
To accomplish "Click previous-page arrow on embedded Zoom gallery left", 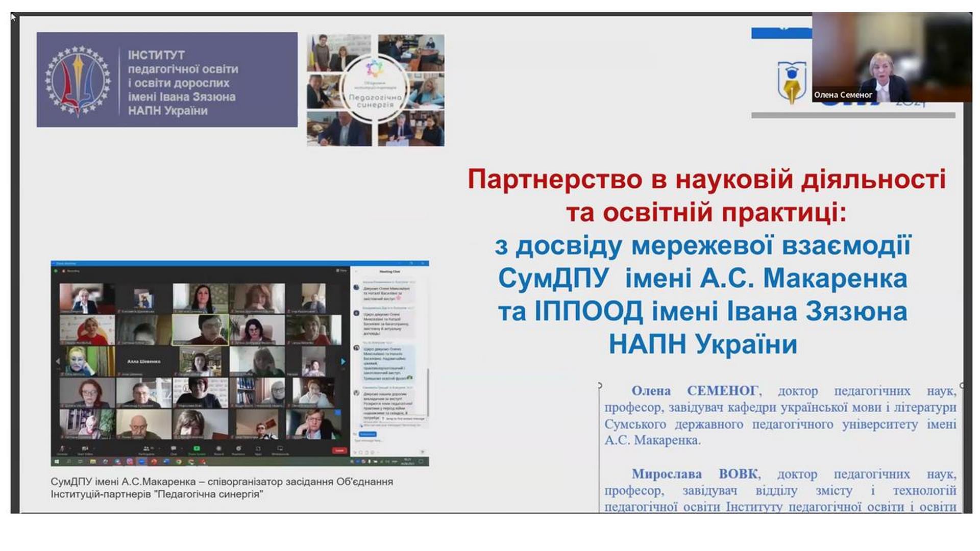I will point(58,361).
